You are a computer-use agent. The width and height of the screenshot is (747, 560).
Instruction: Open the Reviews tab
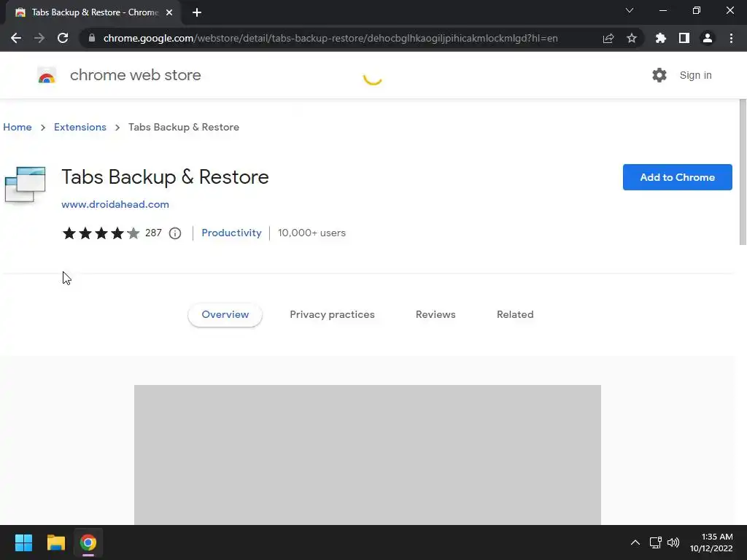point(436,314)
